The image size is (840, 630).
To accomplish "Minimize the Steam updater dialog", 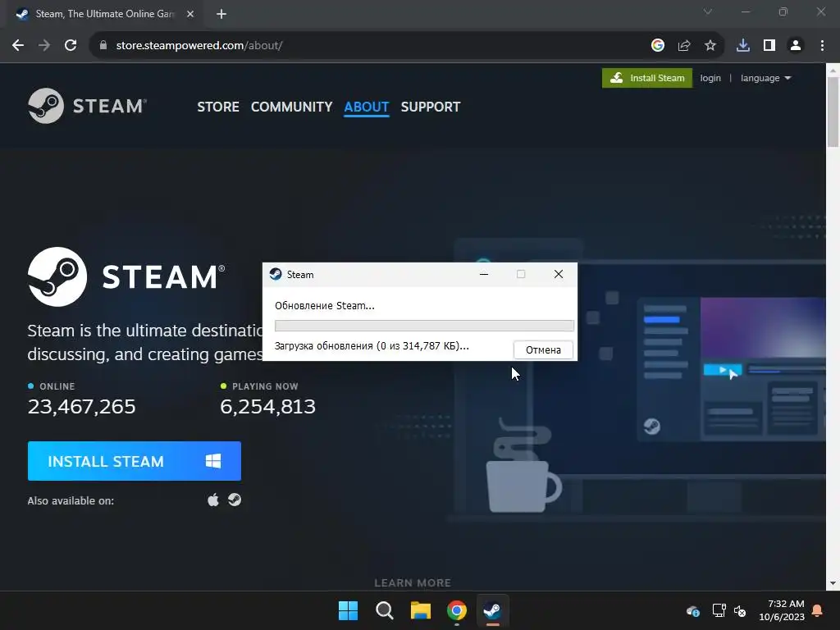I will tap(484, 274).
